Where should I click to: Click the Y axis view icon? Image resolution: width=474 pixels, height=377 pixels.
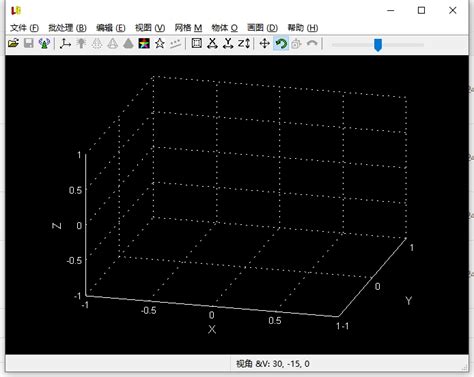[x=228, y=43]
